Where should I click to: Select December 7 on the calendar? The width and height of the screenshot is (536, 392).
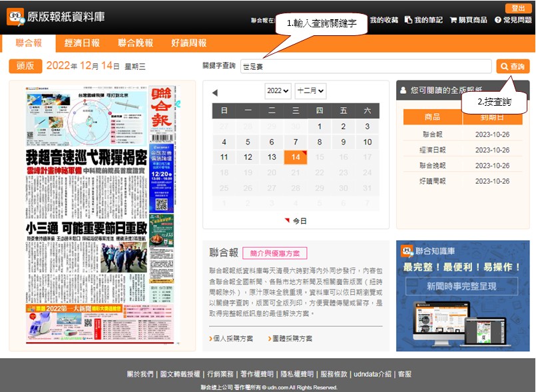296,142
